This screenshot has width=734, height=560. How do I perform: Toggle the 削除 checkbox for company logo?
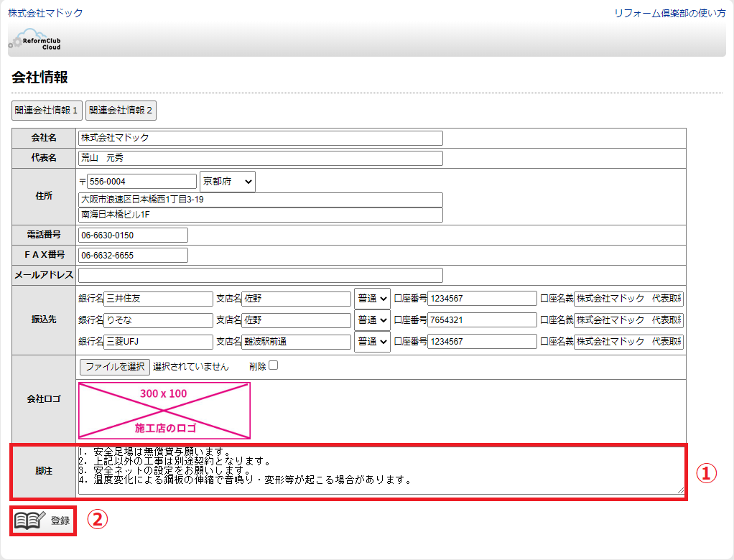coord(273,365)
